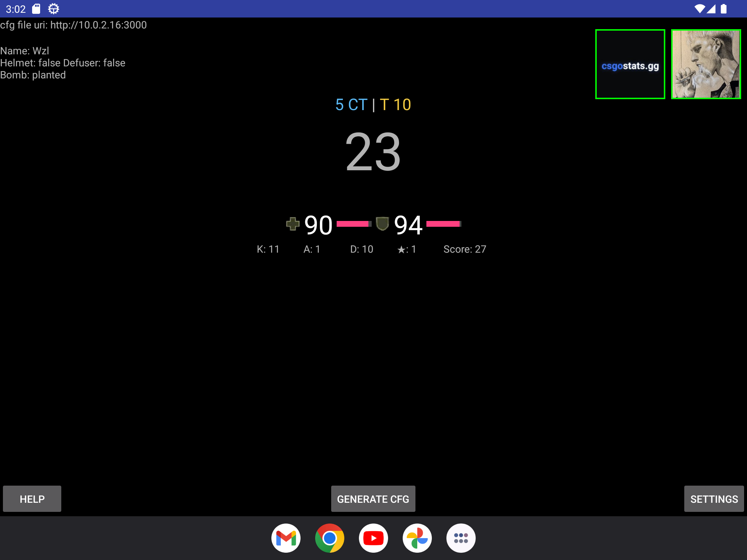The height and width of the screenshot is (560, 747).
Task: Click the 'K: 11' kills stat
Action: (x=268, y=249)
